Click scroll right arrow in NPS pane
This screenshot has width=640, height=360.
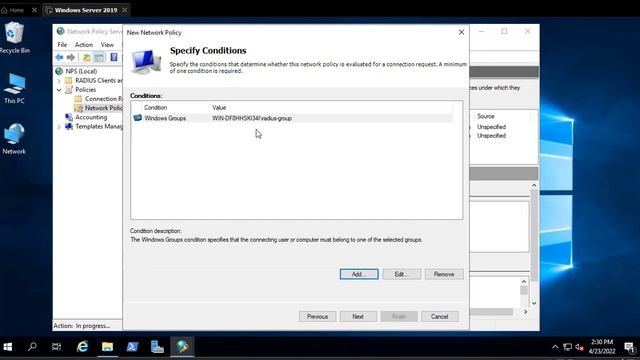526,312
